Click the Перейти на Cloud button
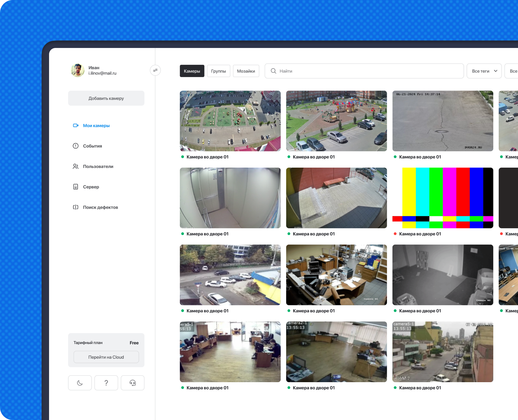518x420 pixels. tap(106, 357)
